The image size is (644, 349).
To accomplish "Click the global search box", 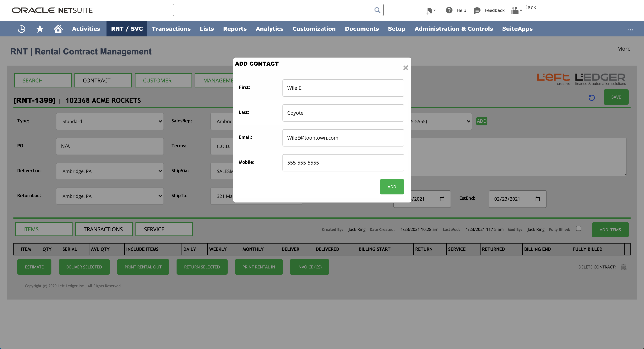I will pyautogui.click(x=278, y=10).
